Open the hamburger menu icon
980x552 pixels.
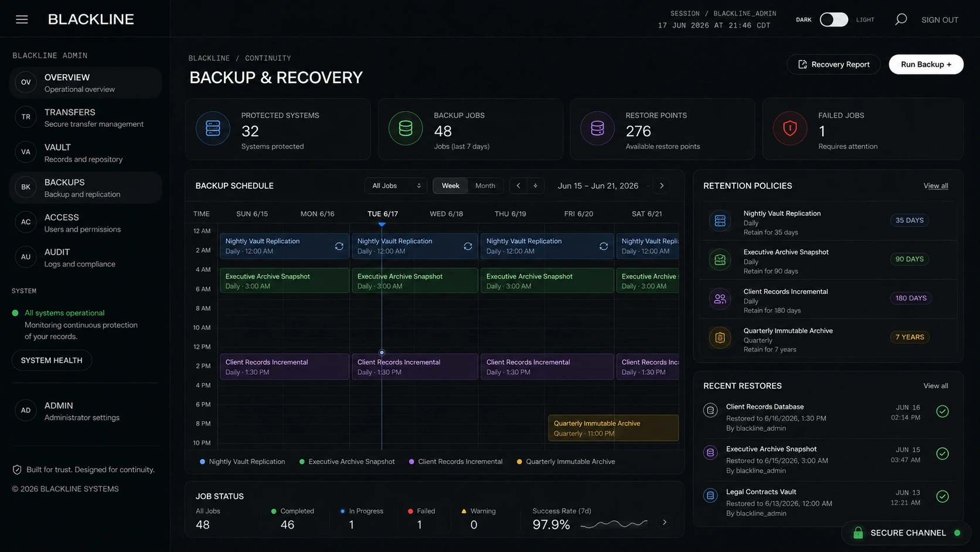[22, 19]
